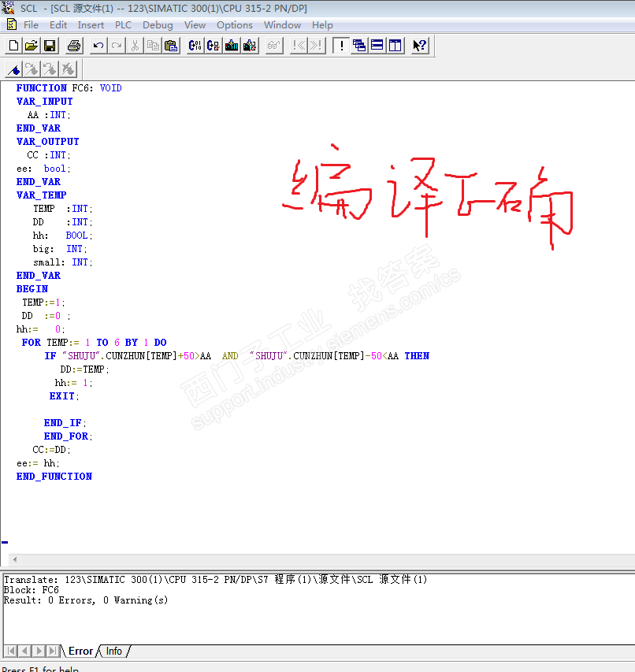This screenshot has width=635, height=672.
Task: Open the Insert menu
Action: [x=91, y=25]
